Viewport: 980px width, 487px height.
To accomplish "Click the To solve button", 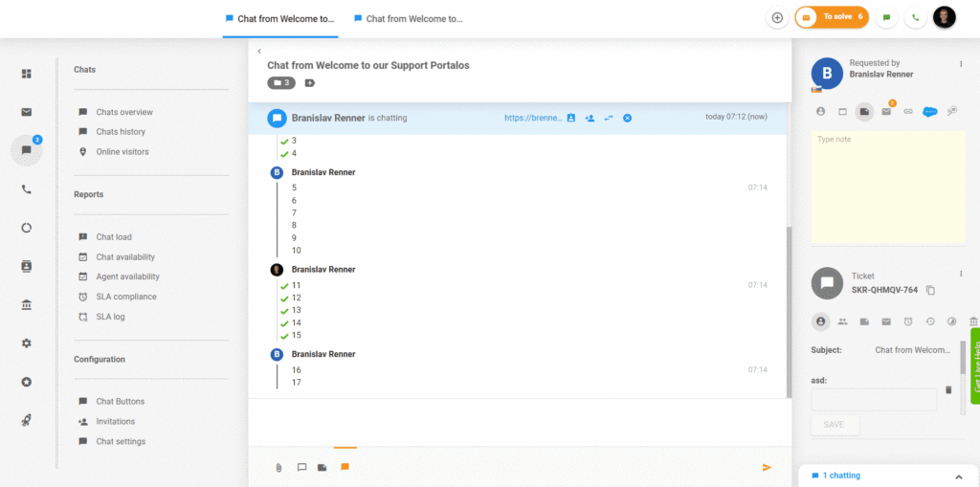I will point(832,17).
